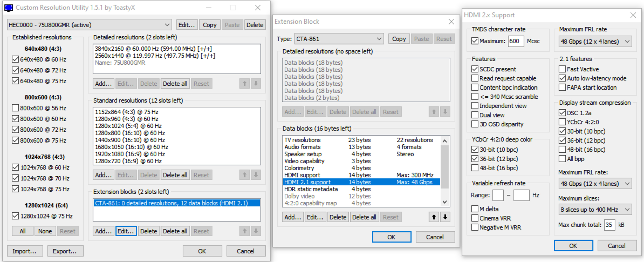The width and height of the screenshot is (644, 262).
Task: Click the up arrow under Detailed resolutions list
Action: 245,84
